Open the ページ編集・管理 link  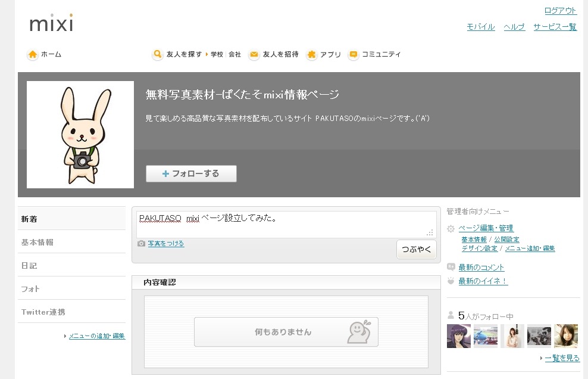[x=486, y=228]
